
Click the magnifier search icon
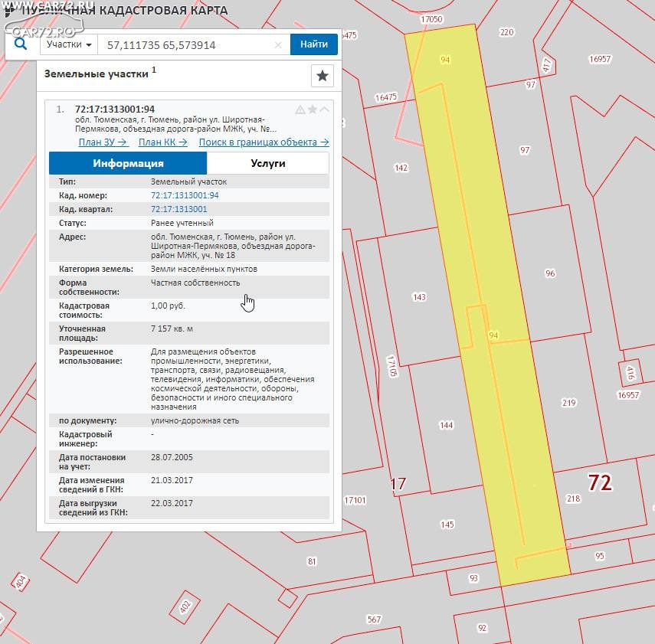[21, 44]
